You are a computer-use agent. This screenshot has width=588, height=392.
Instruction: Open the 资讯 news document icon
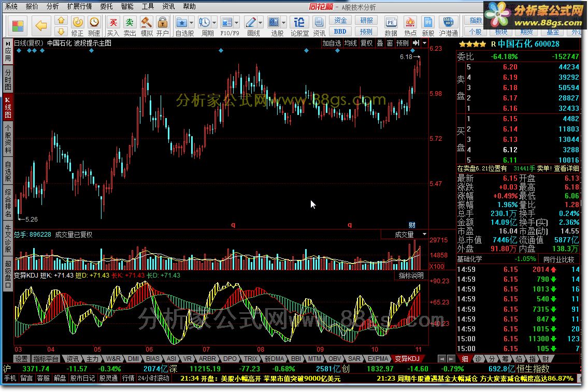(319, 22)
